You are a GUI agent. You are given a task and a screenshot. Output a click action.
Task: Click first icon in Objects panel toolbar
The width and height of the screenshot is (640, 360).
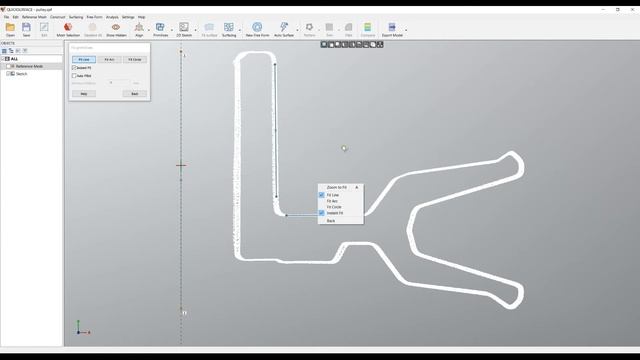tap(4, 51)
